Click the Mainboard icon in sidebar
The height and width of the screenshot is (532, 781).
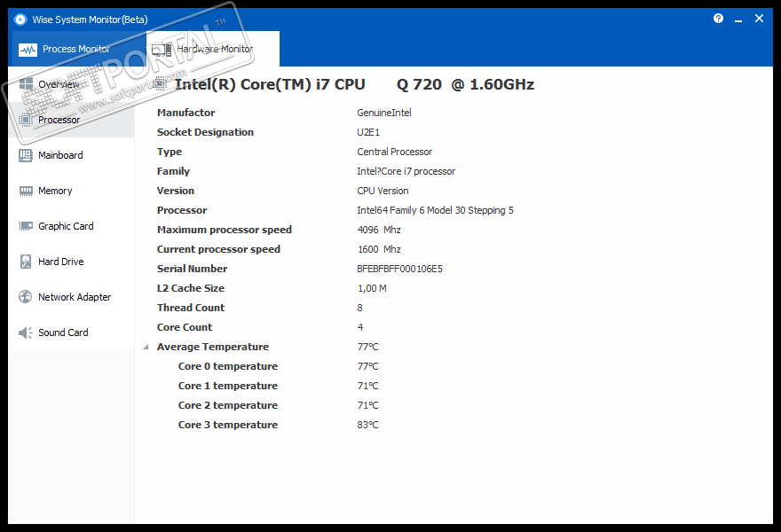click(x=26, y=155)
